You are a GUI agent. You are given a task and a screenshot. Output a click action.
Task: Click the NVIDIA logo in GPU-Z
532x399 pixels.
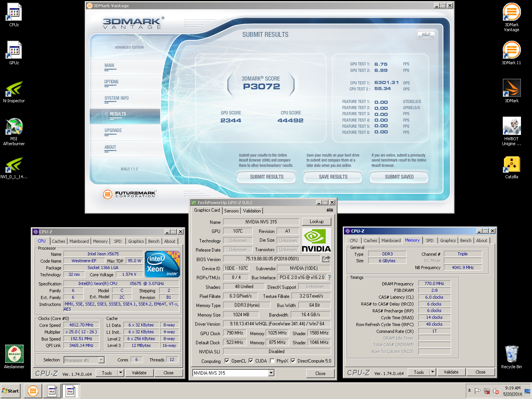317,241
